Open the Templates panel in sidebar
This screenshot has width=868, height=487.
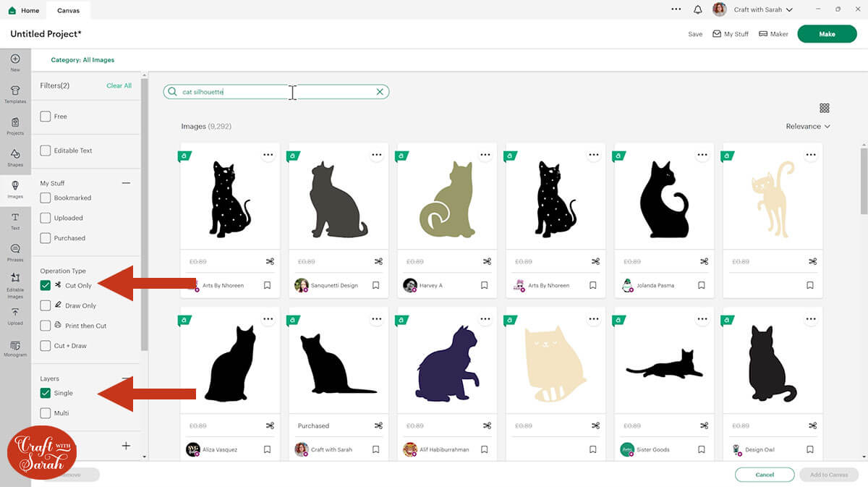tap(15, 93)
